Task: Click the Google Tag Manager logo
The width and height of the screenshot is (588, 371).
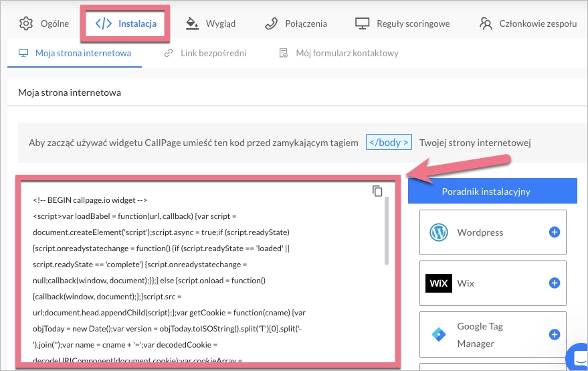Action: coord(439,335)
